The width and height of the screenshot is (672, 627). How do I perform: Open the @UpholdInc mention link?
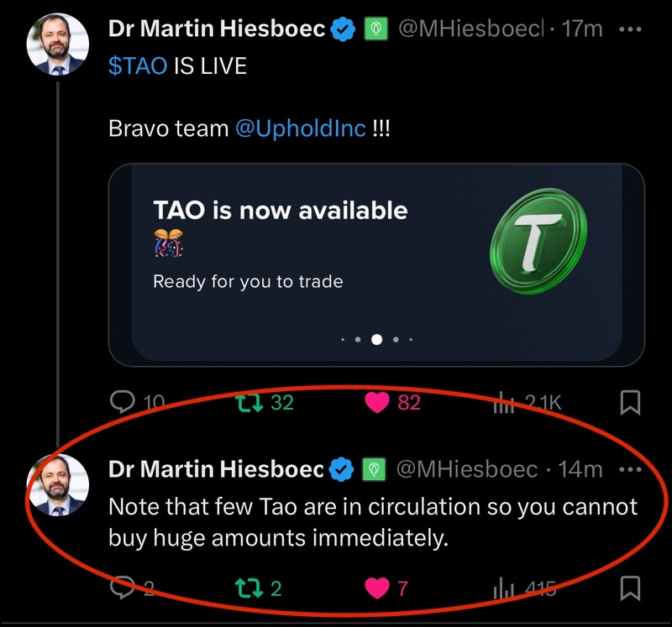(300, 129)
